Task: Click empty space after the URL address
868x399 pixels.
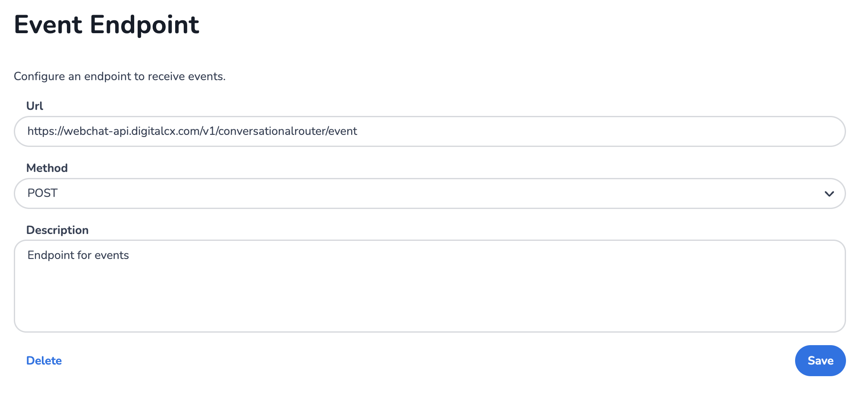Action: [x=604, y=131]
